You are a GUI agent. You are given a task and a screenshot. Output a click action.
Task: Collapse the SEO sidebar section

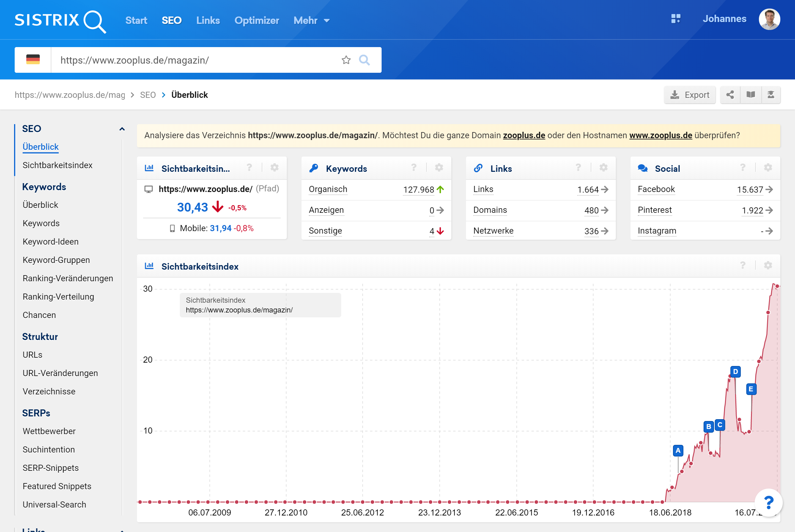tap(122, 129)
